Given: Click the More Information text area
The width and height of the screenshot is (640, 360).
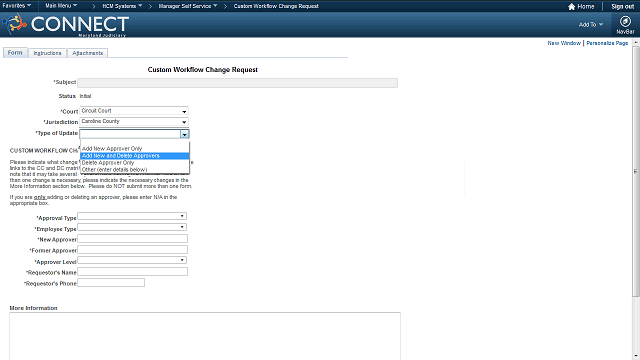Looking at the screenshot, I should [205, 336].
